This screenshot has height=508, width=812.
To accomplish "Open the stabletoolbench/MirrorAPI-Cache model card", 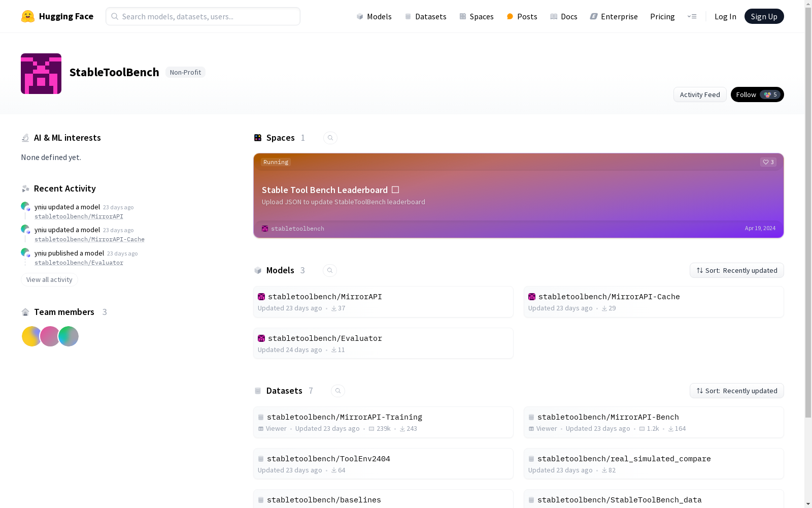I will (654, 302).
